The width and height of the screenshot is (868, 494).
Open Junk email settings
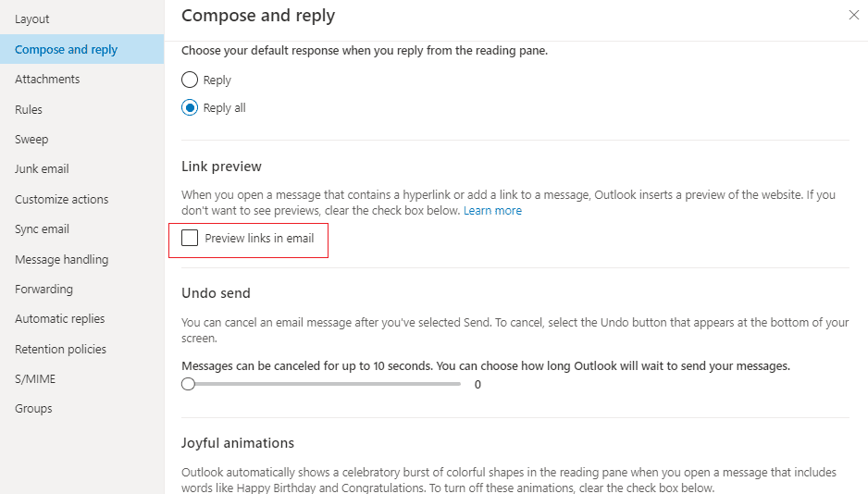tap(42, 169)
